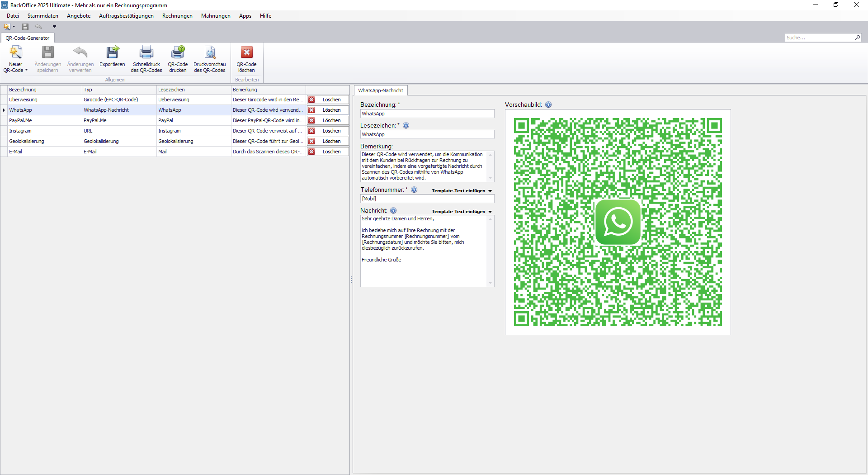Screen dimensions: 868x475
Task: Select the WhatsApp-Nachricht tab
Action: coord(381,90)
